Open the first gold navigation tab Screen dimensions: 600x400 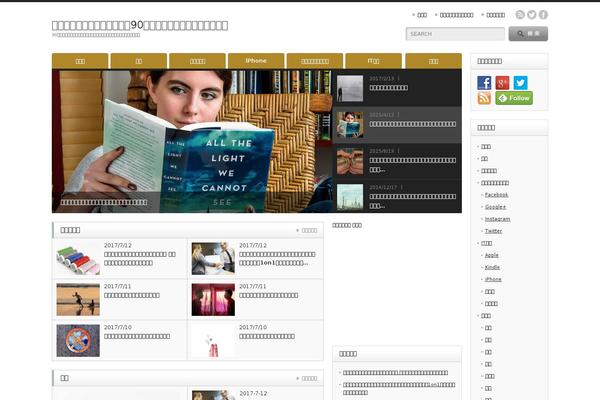(80, 61)
